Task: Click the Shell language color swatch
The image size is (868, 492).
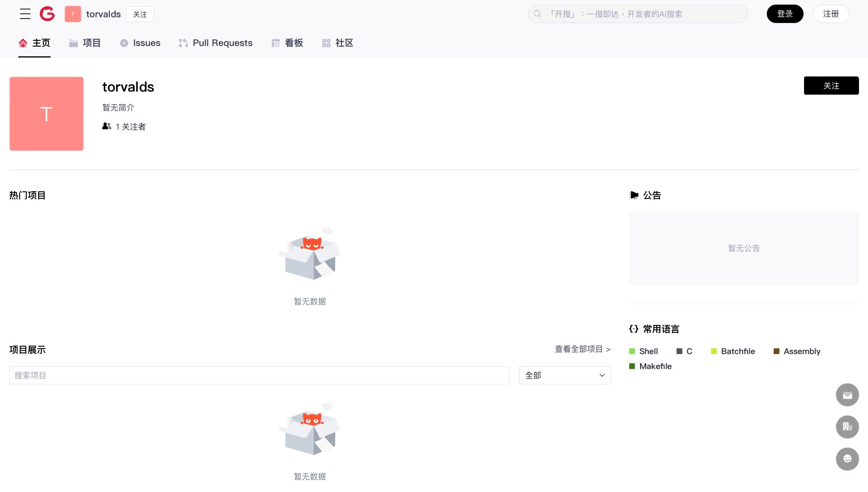Action: (x=632, y=351)
